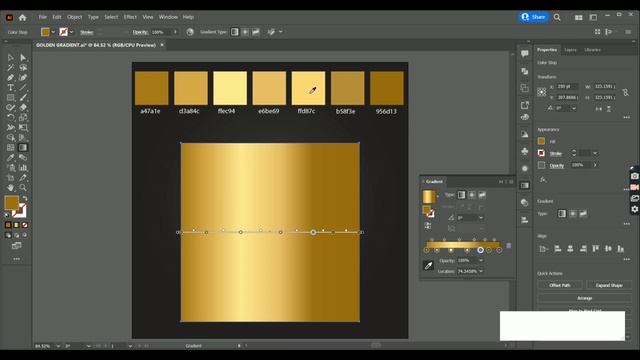Open the Gradient panel icon in dock
The image size is (640, 360).
525,185
